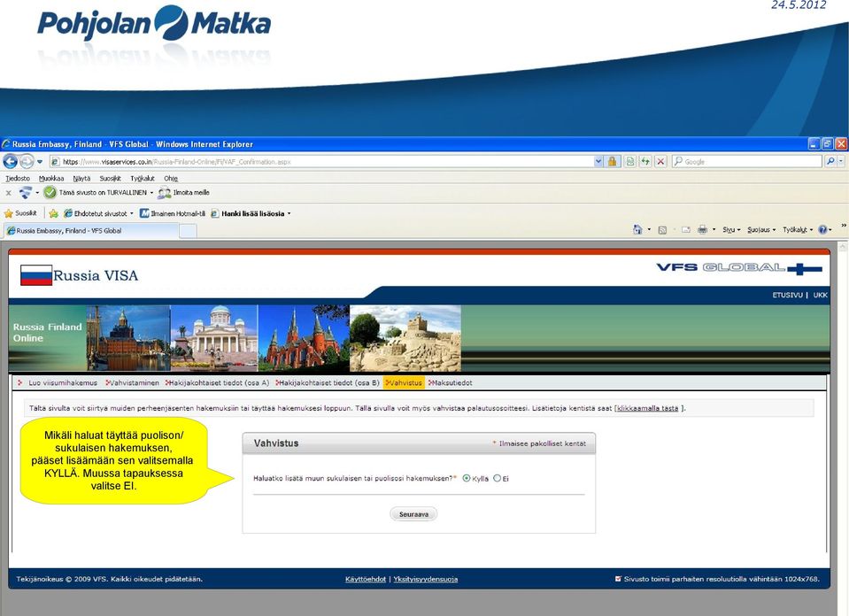Open the UKK FAQ link
The width and height of the screenshot is (849, 616).
point(821,295)
